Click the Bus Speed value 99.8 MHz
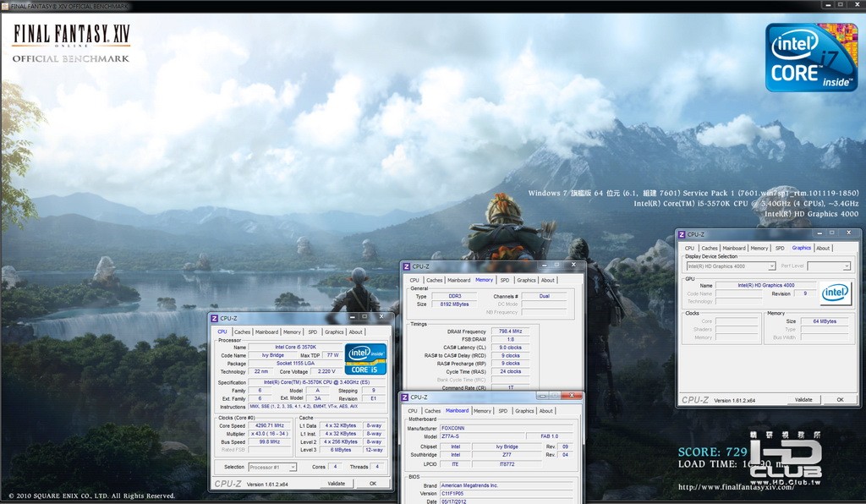This screenshot has height=504, width=866. click(x=270, y=442)
